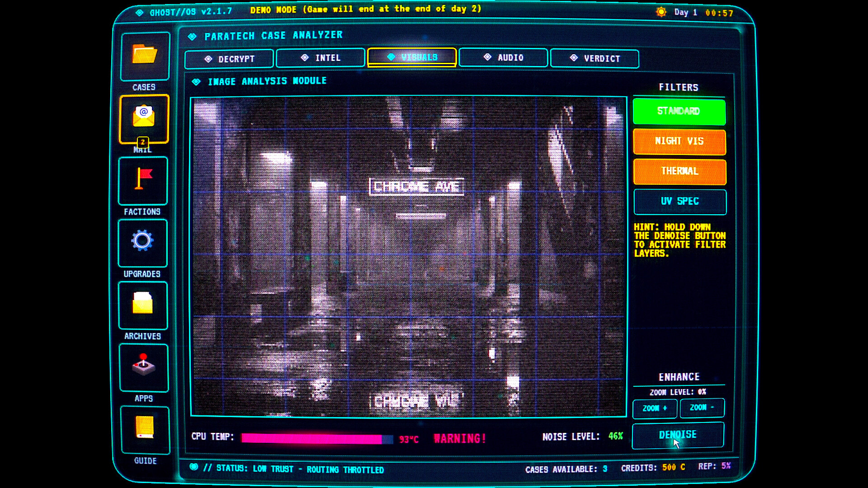Click the sun icon beside Day 1
Image resolution: width=868 pixels, height=488 pixels.
661,12
